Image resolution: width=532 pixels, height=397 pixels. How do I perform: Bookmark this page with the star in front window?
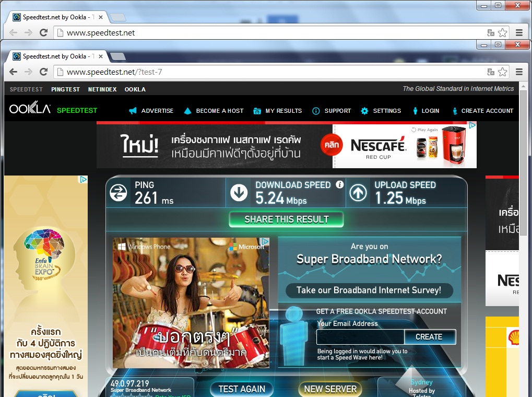[502, 72]
